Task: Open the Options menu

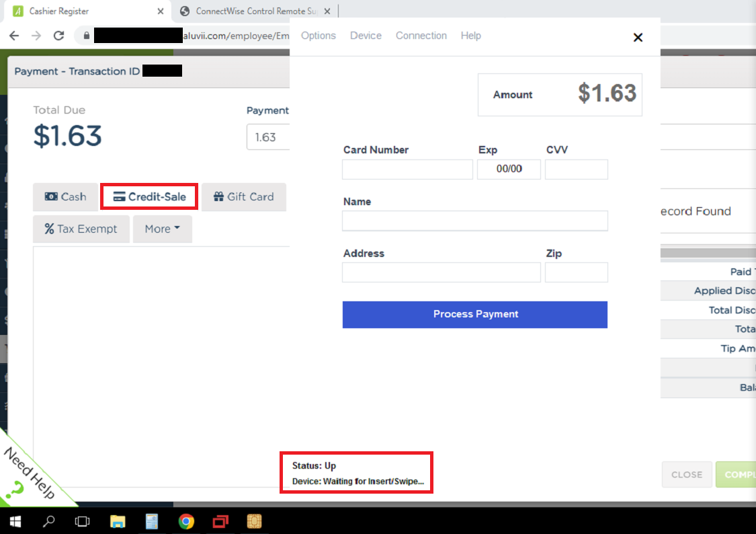Action: 318,35
